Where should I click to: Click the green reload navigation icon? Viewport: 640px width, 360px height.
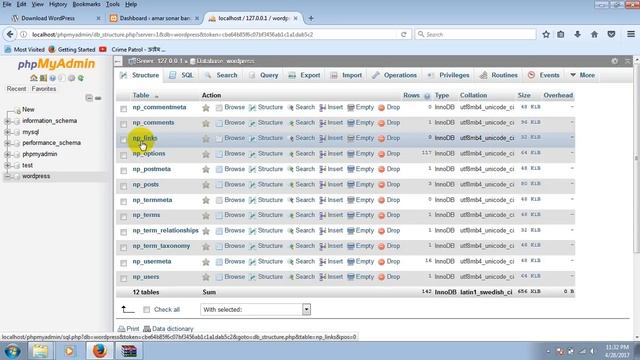tap(81, 78)
